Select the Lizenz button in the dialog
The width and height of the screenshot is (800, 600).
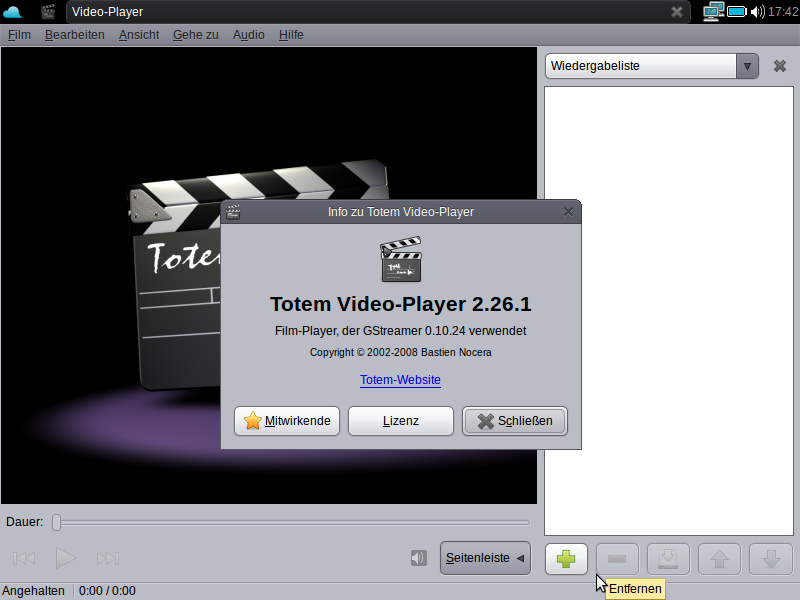[400, 421]
